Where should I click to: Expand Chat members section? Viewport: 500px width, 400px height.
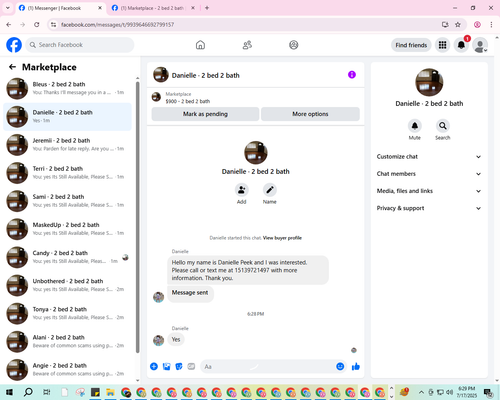(x=429, y=174)
